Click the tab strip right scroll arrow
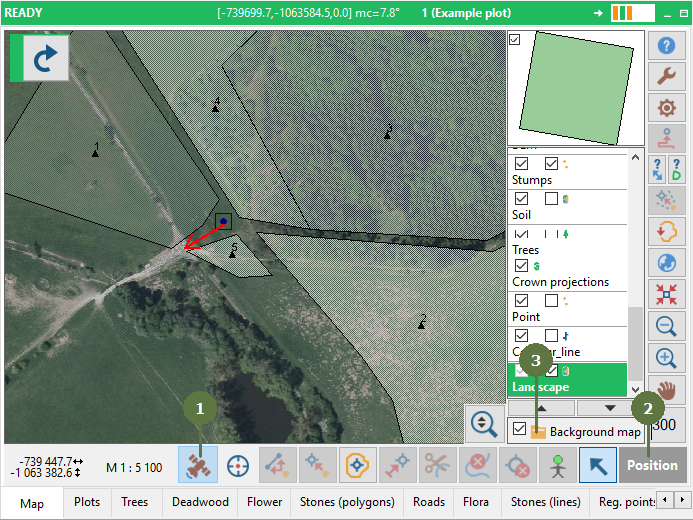The width and height of the screenshot is (693, 520). pyautogui.click(x=682, y=500)
